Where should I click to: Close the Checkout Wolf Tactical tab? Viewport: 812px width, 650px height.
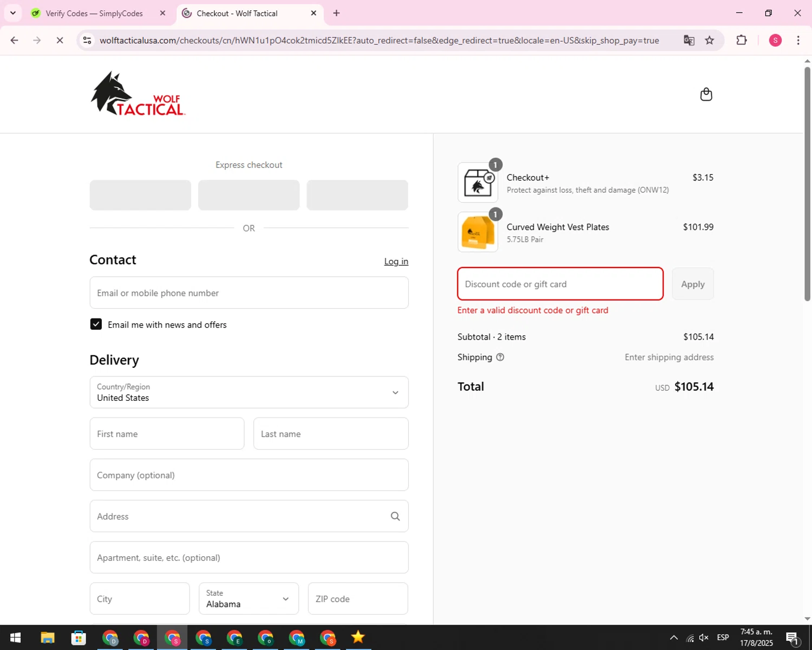click(x=313, y=13)
